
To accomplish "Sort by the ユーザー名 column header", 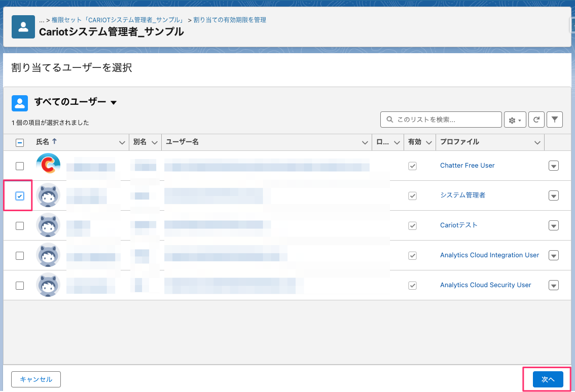I will (x=182, y=142).
